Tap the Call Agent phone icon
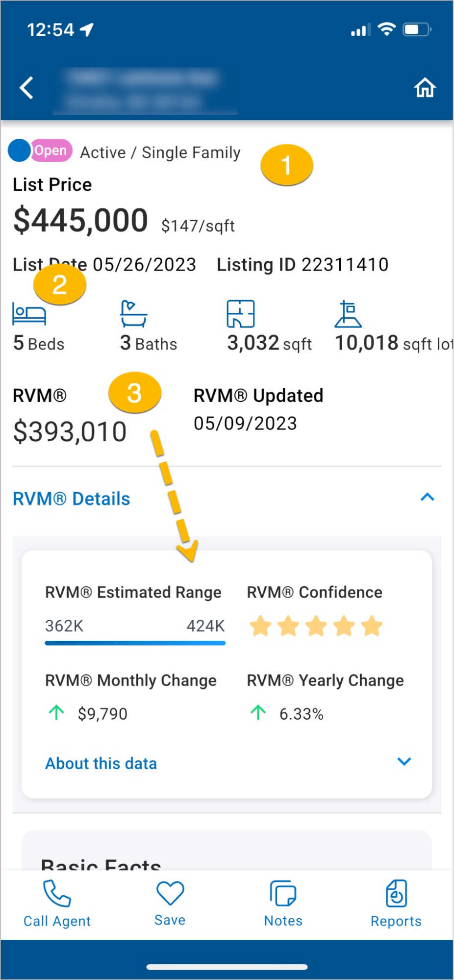 pos(57,894)
